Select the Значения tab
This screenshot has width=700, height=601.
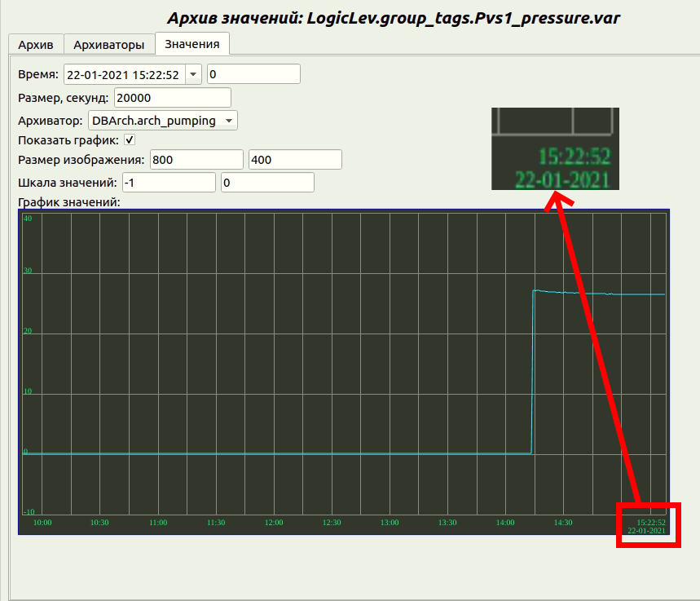pos(192,44)
